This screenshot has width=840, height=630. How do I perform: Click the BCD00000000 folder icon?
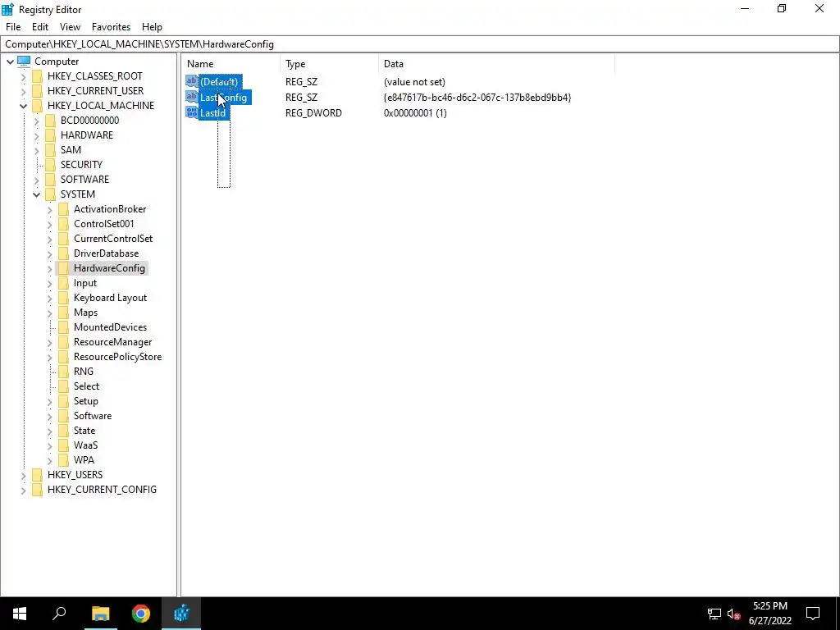click(50, 120)
